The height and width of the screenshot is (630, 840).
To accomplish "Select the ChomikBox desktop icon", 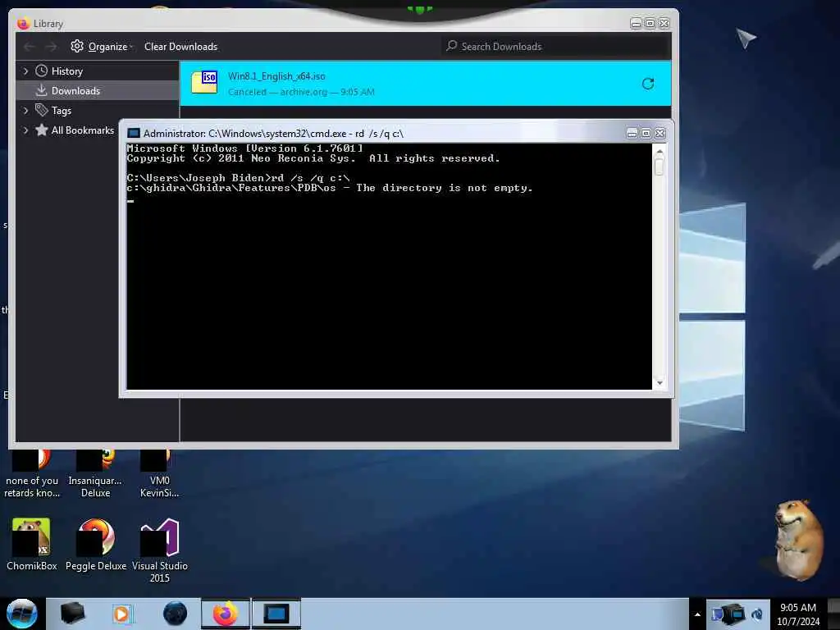I will [31, 544].
